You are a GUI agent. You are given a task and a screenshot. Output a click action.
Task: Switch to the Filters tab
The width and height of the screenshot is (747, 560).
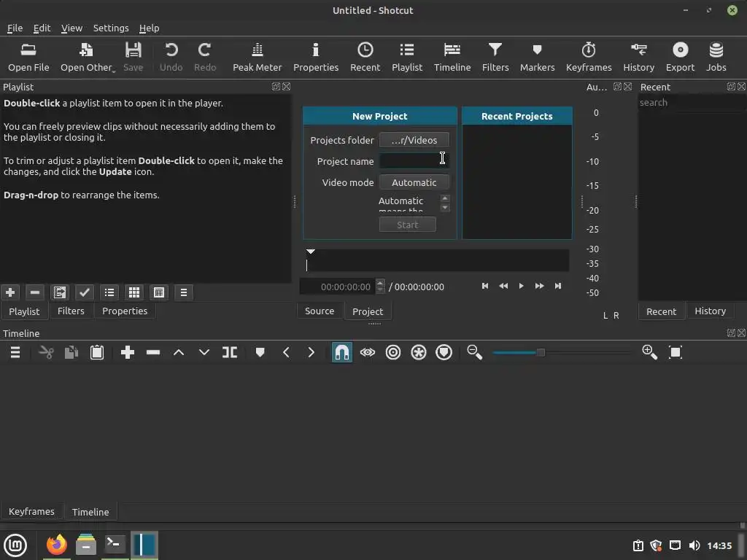(x=71, y=311)
